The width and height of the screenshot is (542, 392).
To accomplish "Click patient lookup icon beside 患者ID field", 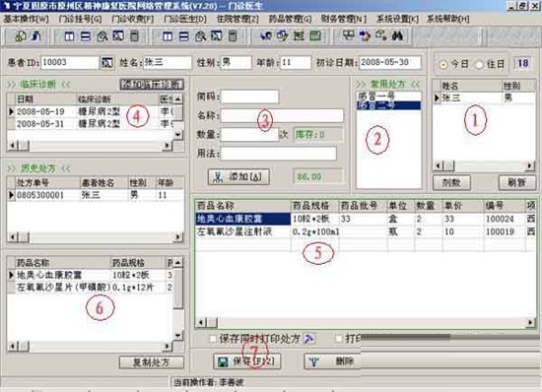I will [107, 62].
